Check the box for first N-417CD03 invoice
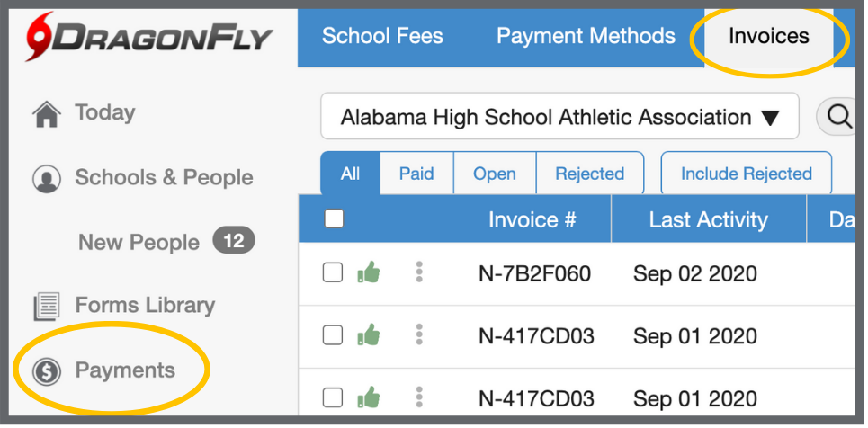Viewport: 868px width, 428px height. pyautogui.click(x=333, y=335)
